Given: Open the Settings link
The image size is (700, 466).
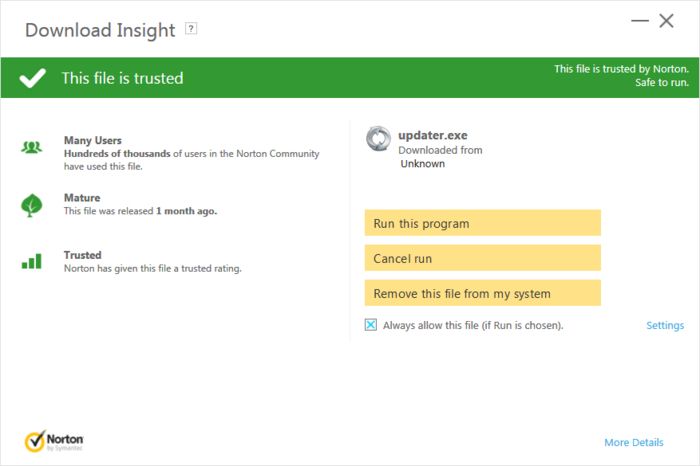Looking at the screenshot, I should [665, 325].
